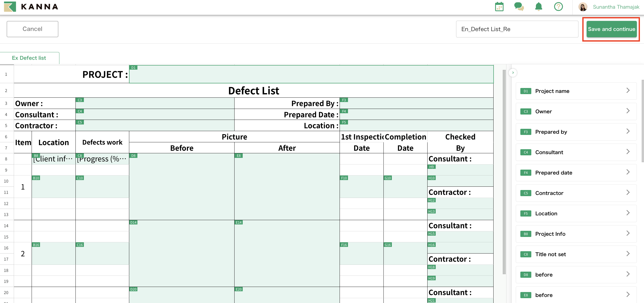Open the calendar icon in the header
Viewport: 644px width, 303px height.
[499, 7]
